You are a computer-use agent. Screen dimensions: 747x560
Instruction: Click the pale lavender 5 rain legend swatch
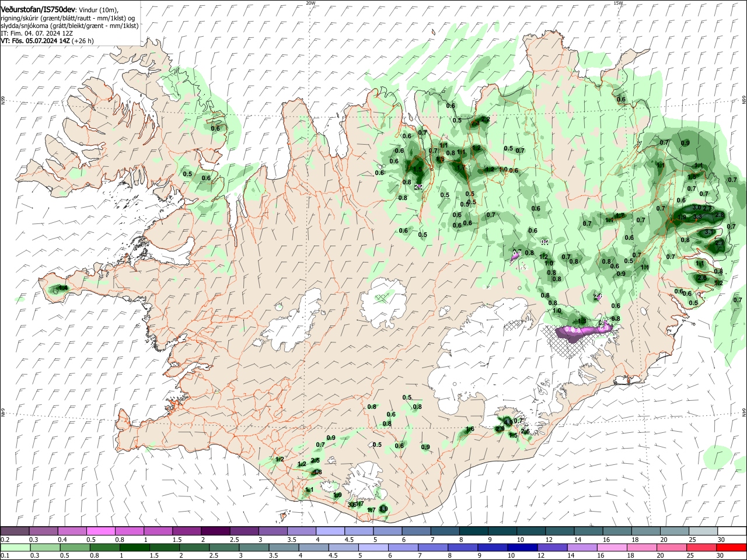pos(373,547)
